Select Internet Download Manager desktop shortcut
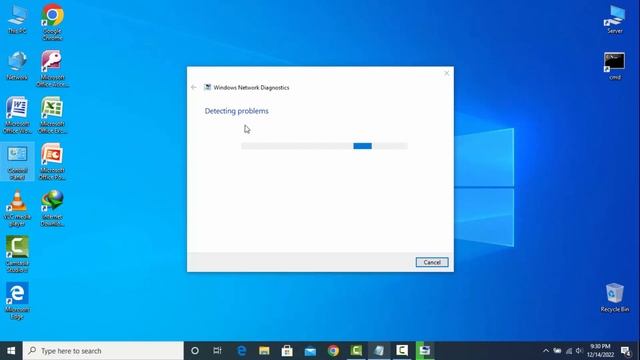Image resolution: width=640 pixels, height=360 pixels. (x=52, y=208)
